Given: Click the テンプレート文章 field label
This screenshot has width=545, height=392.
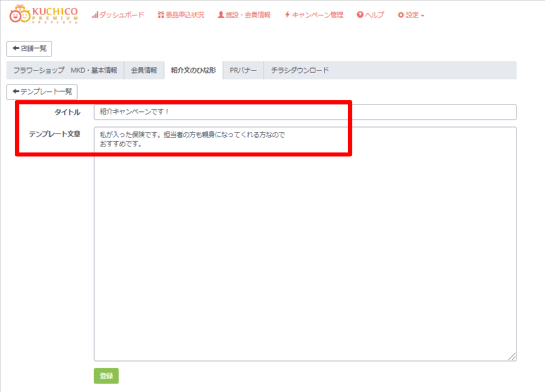Looking at the screenshot, I should pyautogui.click(x=55, y=133).
